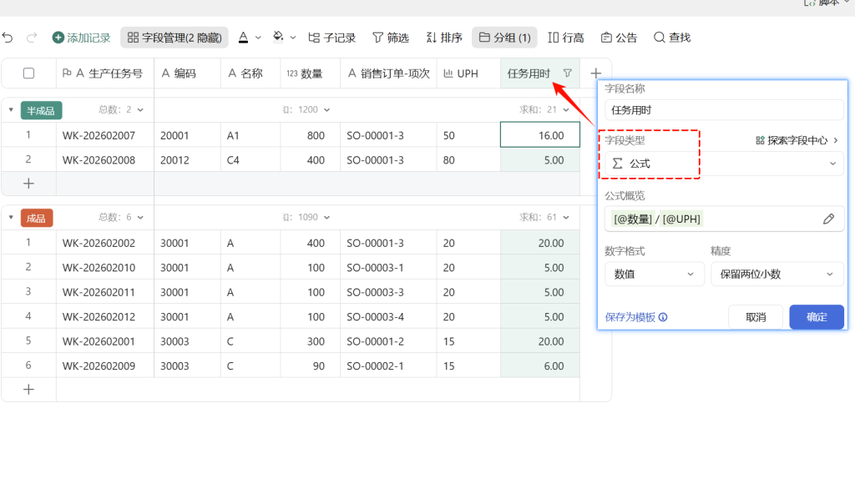Apply the fill color bucket
This screenshot has width=855, height=504.
pyautogui.click(x=278, y=37)
